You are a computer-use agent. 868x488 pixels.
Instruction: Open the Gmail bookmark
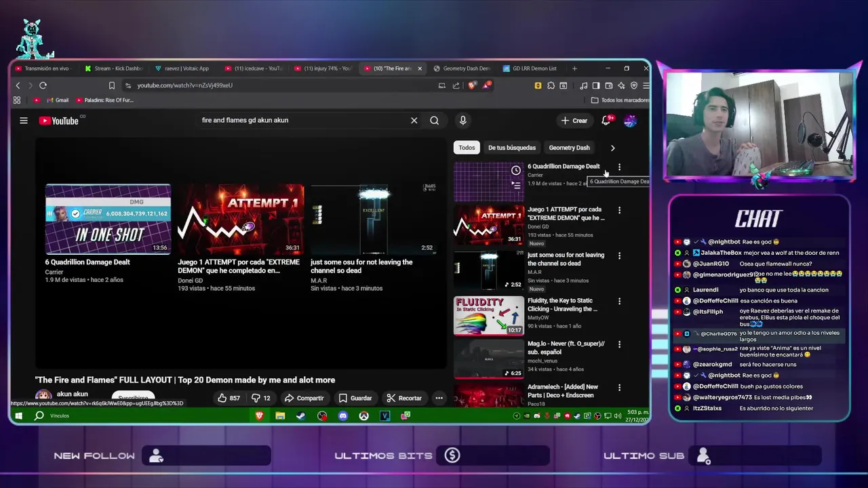[58, 100]
